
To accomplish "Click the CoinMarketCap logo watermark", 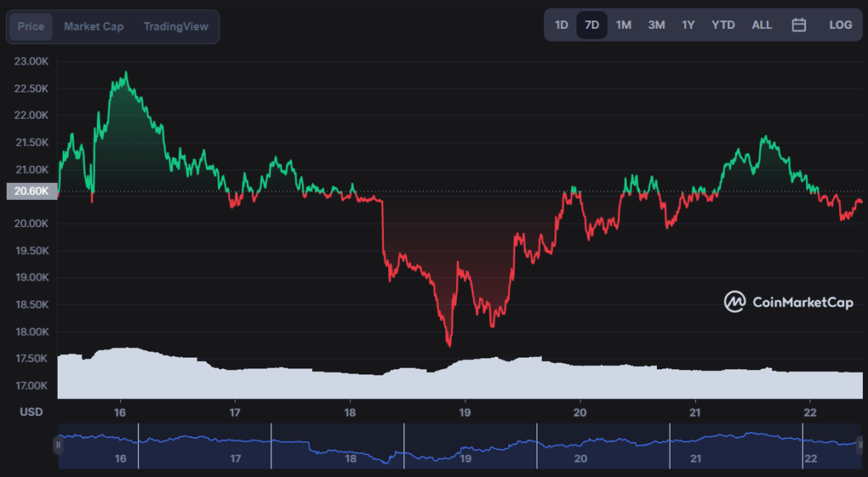I will pos(788,302).
